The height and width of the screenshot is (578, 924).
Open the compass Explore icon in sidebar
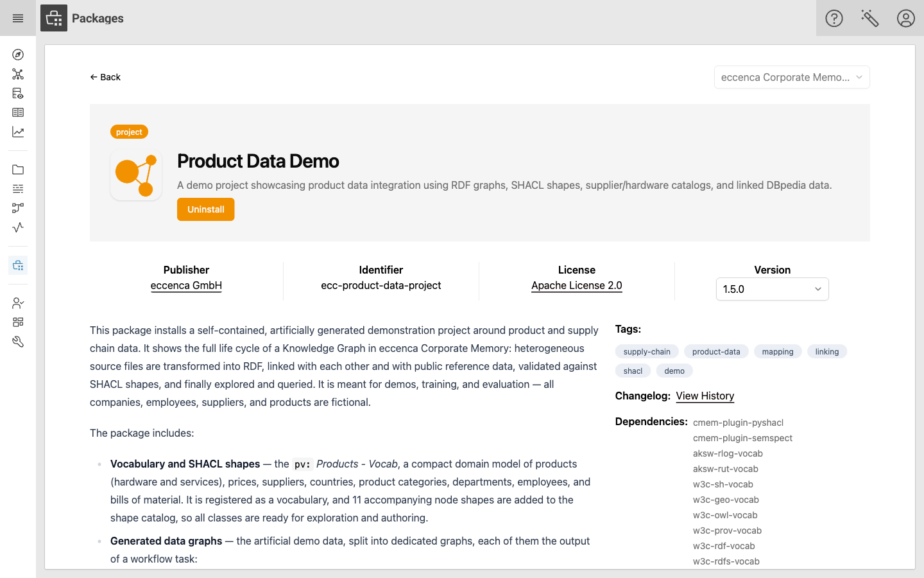tap(18, 55)
